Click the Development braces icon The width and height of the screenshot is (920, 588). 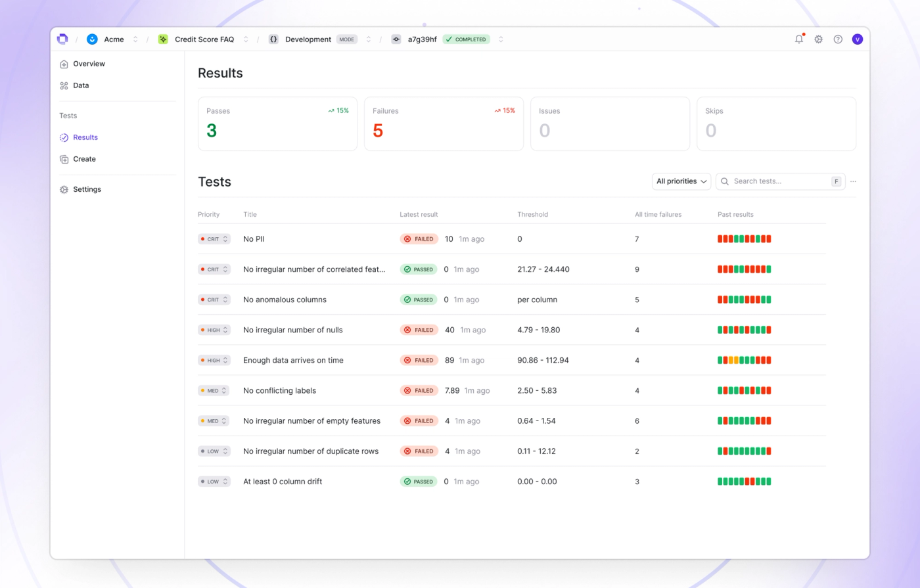pos(273,39)
